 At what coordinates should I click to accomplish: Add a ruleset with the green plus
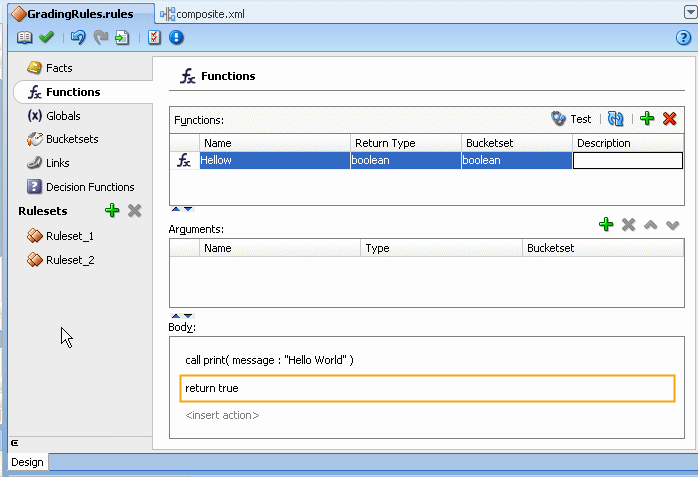[x=112, y=210]
